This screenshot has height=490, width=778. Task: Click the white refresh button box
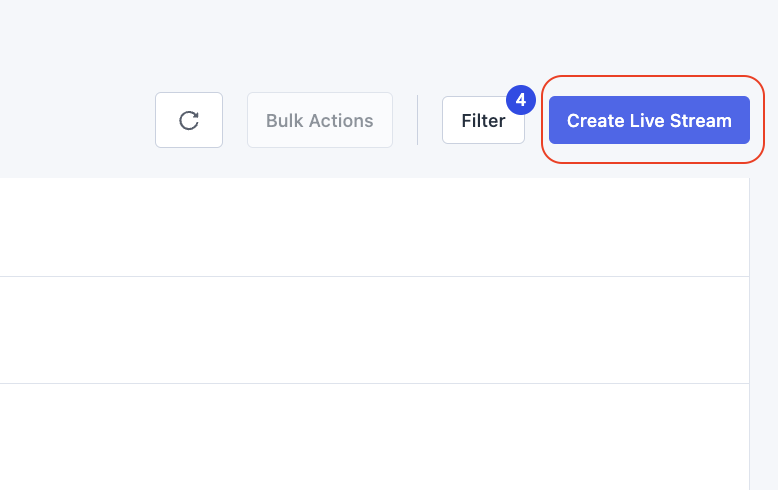[x=189, y=120]
